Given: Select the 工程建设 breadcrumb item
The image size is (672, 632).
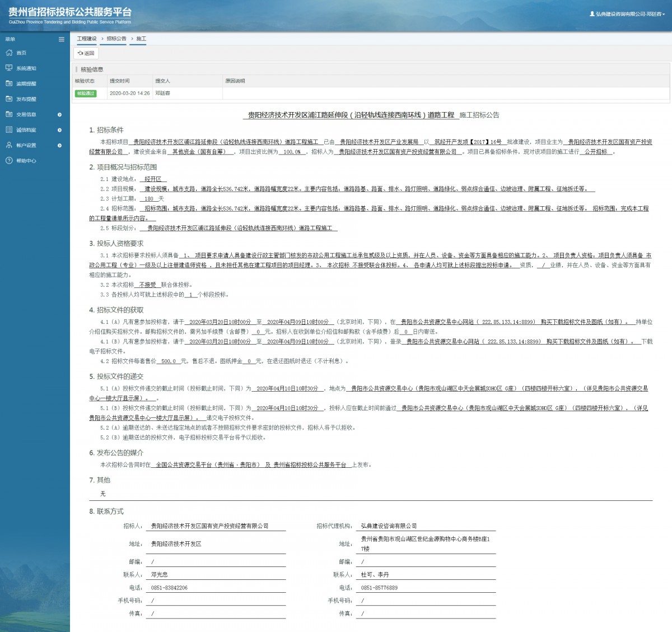Looking at the screenshot, I should pos(87,39).
